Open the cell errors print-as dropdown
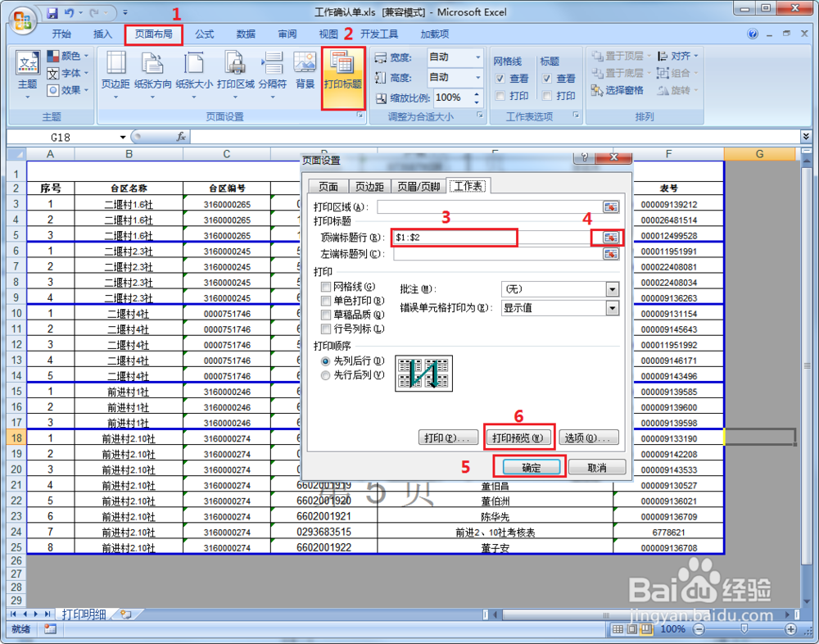The width and height of the screenshot is (819, 644). 613,308
